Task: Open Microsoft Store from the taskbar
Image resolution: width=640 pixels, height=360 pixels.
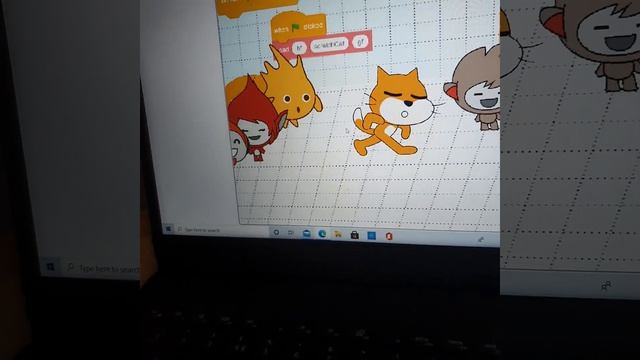Action: 355,235
